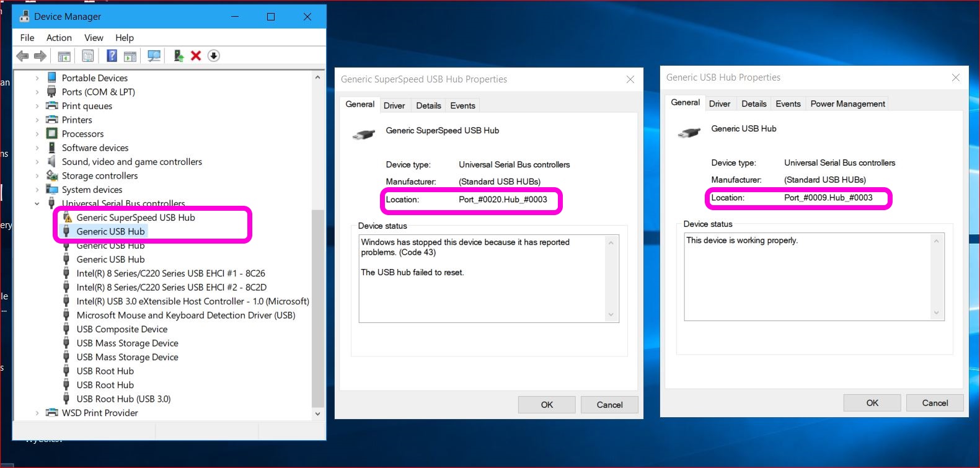Select Microsoft Mouse and Keyboard Detection Driver
The image size is (980, 468).
tap(186, 316)
